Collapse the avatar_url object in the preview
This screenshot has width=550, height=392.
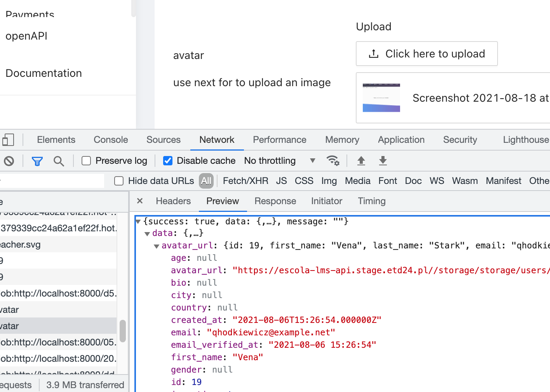[157, 246]
